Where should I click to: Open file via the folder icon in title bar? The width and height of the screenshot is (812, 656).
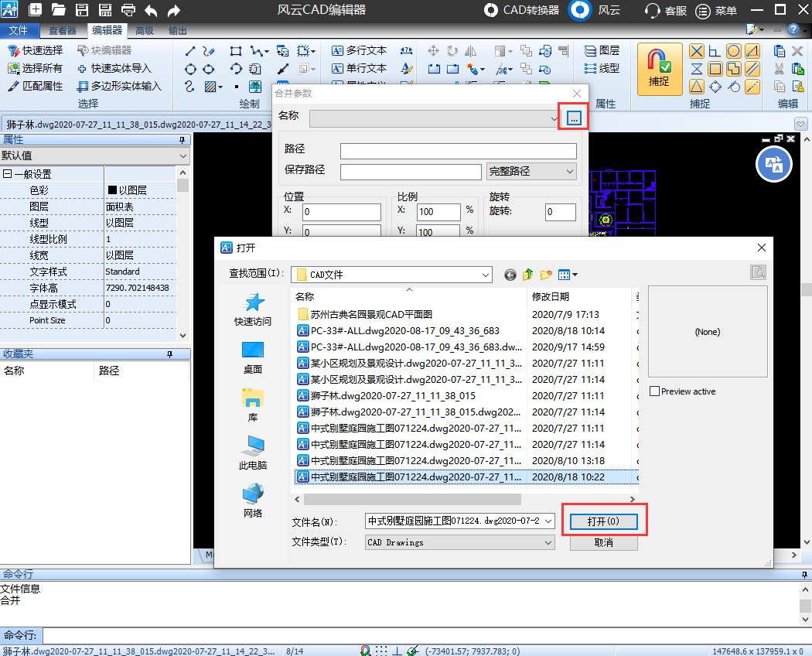click(x=59, y=9)
